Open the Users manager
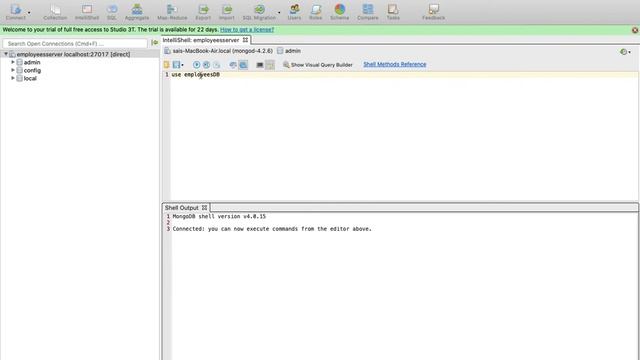Image resolution: width=640 pixels, height=360 pixels. 294,11
